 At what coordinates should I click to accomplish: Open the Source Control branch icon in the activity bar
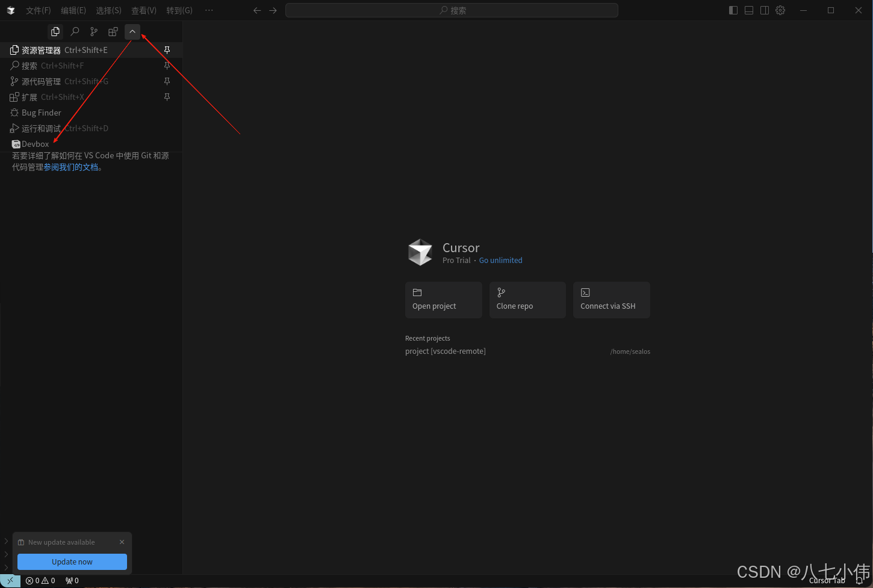94,31
